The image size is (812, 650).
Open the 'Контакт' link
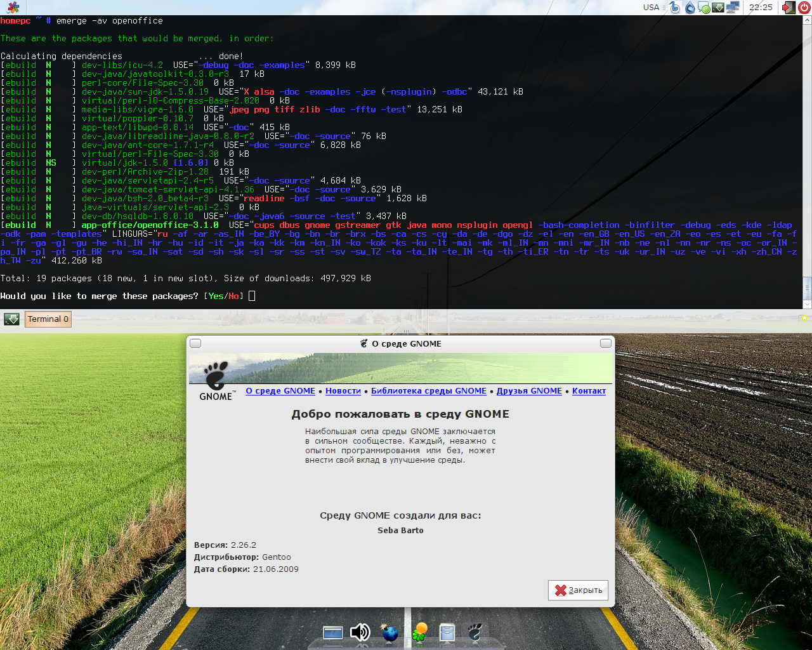point(589,391)
